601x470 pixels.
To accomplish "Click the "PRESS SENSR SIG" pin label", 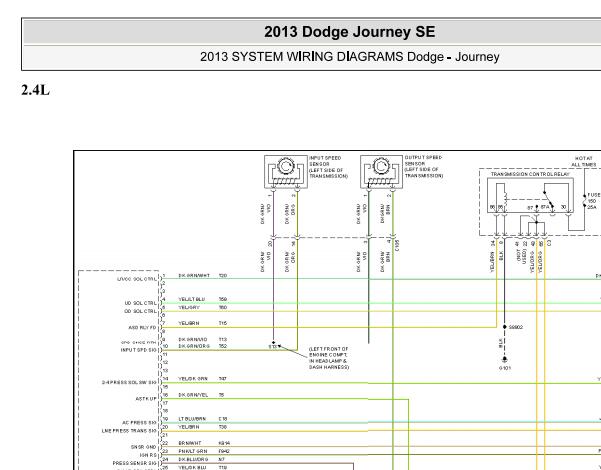I will pos(135,463).
